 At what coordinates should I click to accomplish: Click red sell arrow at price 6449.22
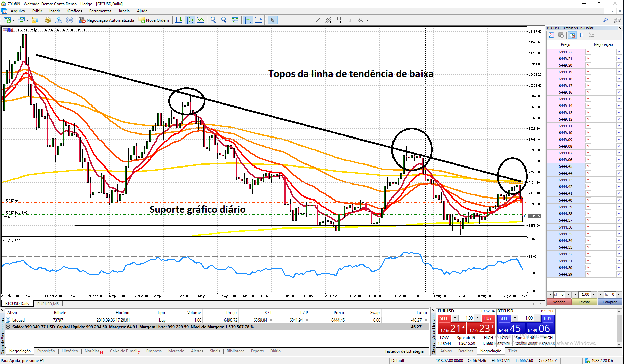coord(588,52)
